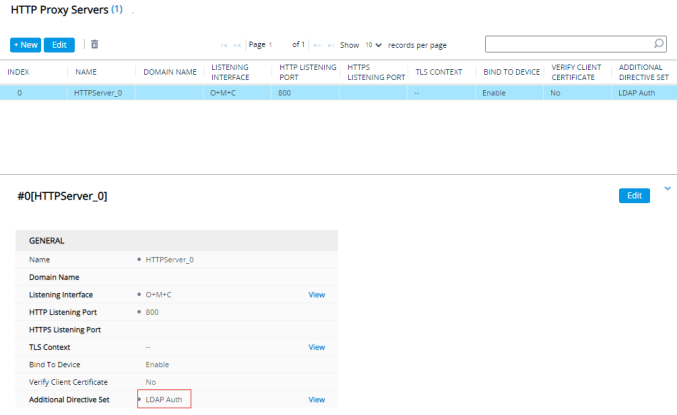Go to next page arrow icon
This screenshot has width=677, height=415.
[316, 45]
